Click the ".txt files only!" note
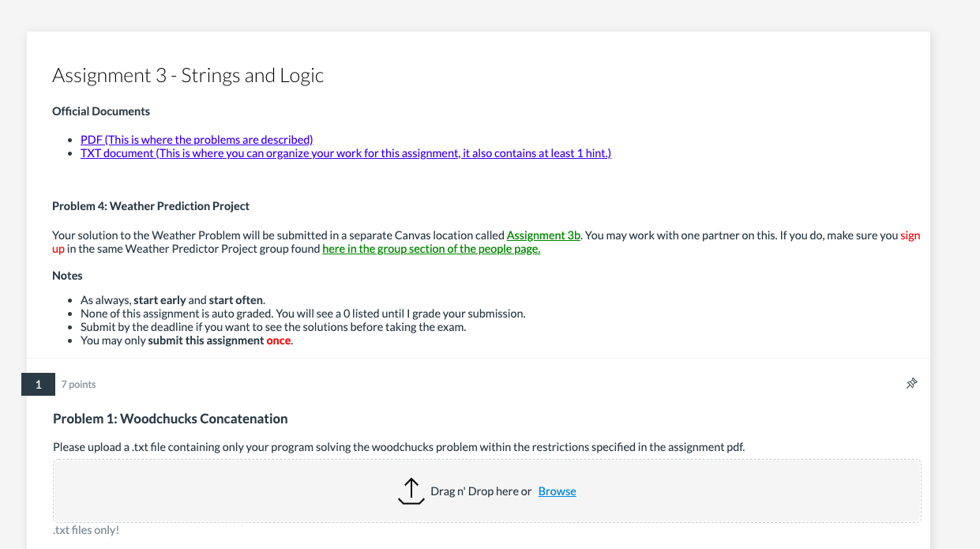 click(x=86, y=530)
